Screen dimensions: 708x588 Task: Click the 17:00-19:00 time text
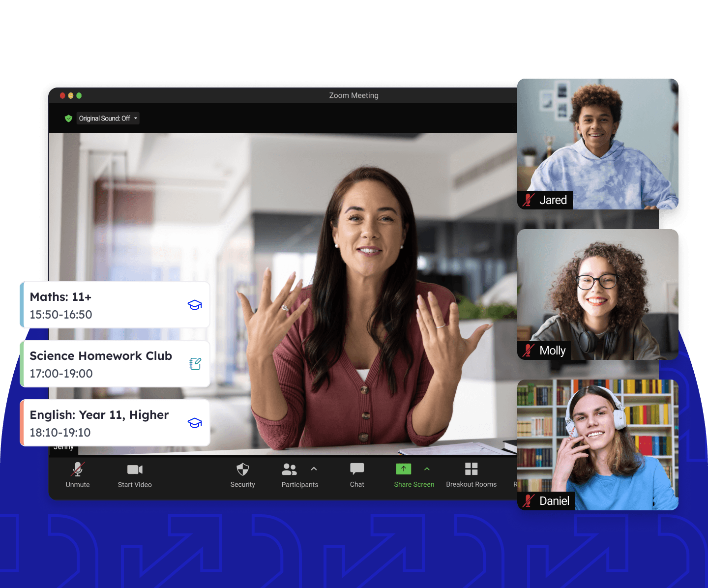click(61, 374)
